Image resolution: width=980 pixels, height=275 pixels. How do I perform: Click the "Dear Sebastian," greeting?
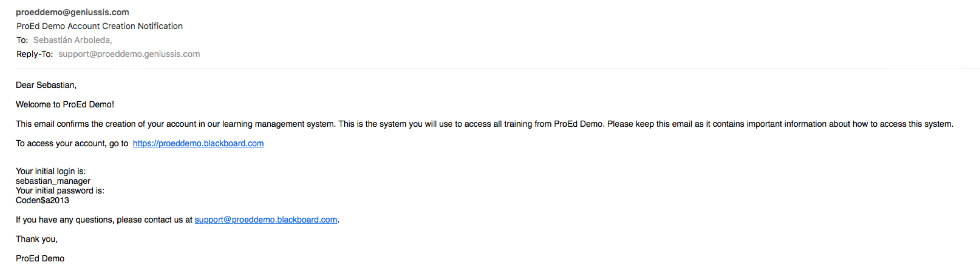coord(46,85)
